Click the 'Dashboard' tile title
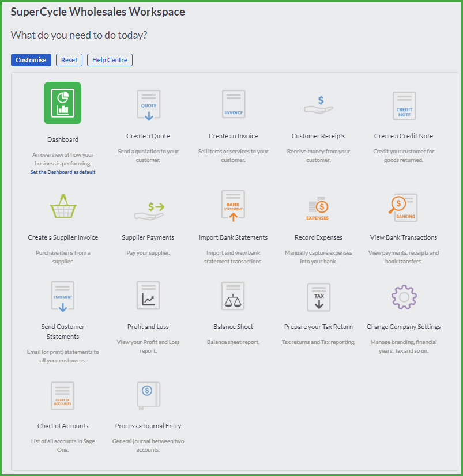Image resolution: width=463 pixels, height=476 pixels. pos(63,139)
